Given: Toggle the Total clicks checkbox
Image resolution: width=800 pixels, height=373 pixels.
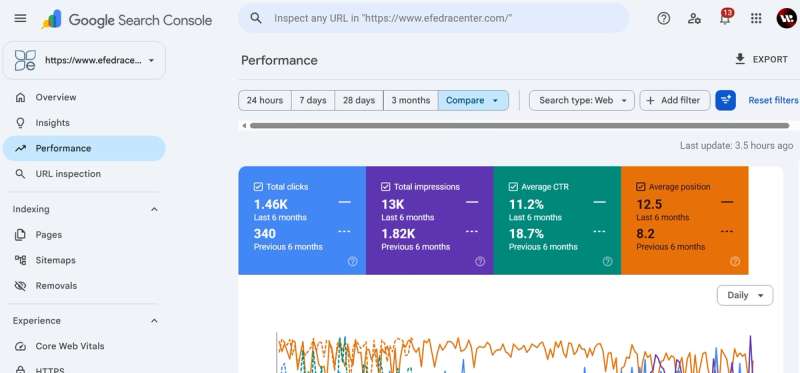Looking at the screenshot, I should (x=258, y=187).
